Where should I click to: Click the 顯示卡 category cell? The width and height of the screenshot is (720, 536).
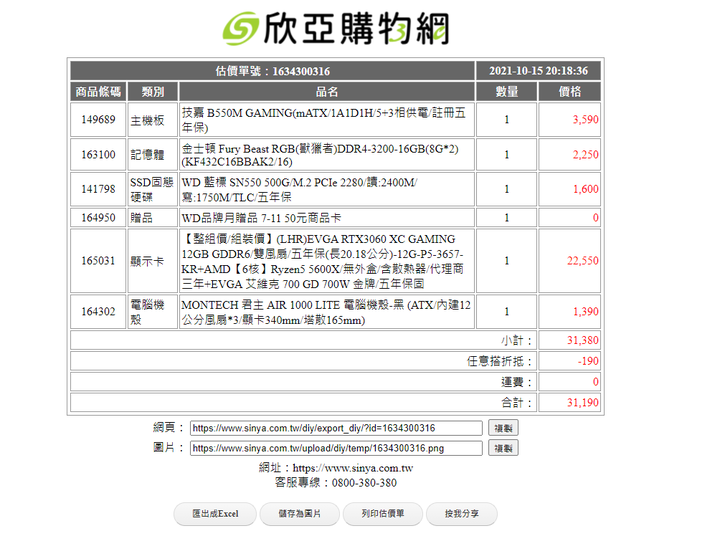click(152, 261)
